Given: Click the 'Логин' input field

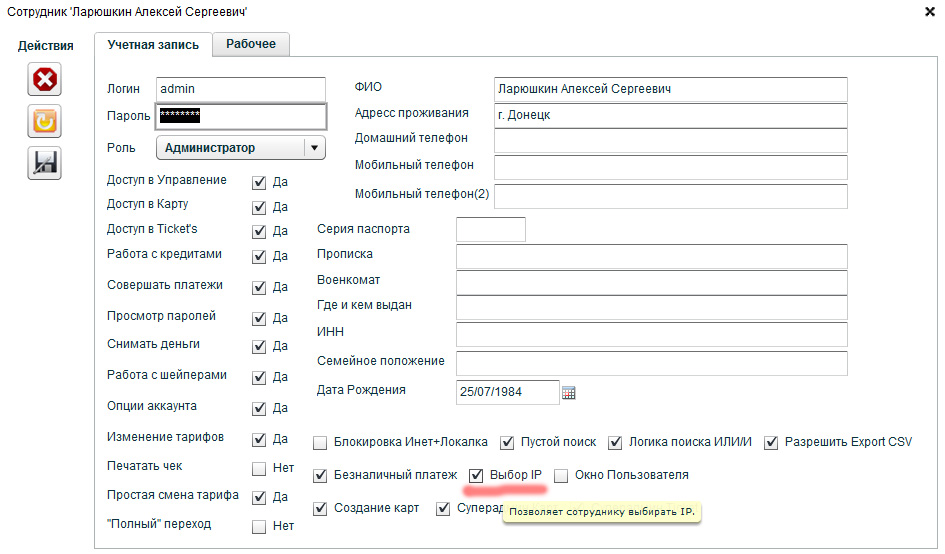Looking at the screenshot, I should coord(241,90).
